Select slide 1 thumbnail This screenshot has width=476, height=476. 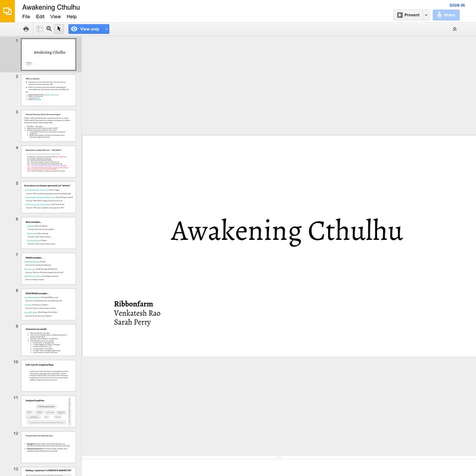[49, 54]
